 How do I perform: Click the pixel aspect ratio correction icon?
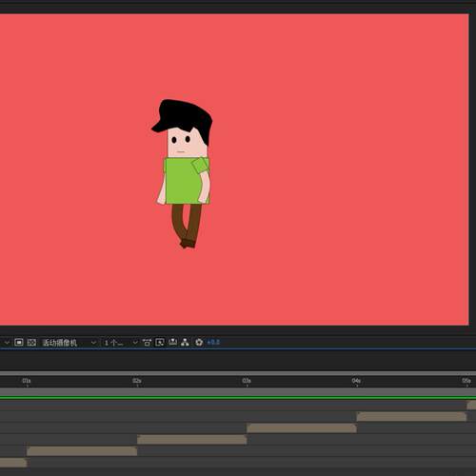pyautogui.click(x=147, y=343)
